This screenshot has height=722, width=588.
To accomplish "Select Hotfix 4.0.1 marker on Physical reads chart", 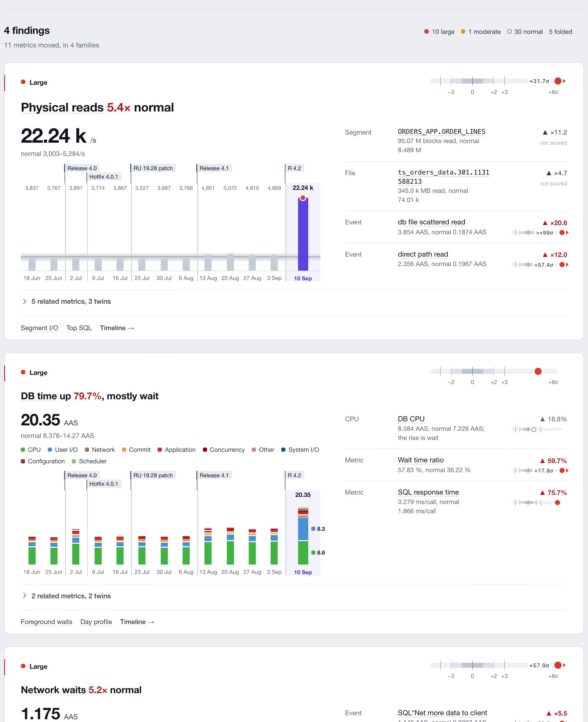I will 104,177.
